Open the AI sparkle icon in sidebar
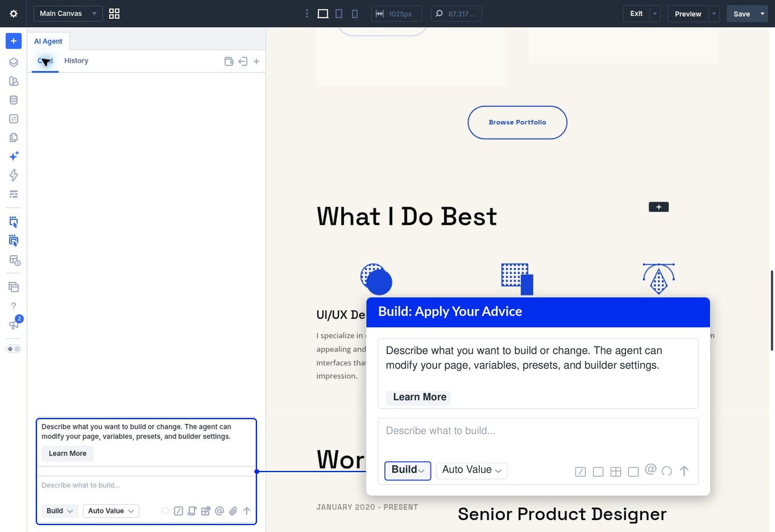 point(13,156)
